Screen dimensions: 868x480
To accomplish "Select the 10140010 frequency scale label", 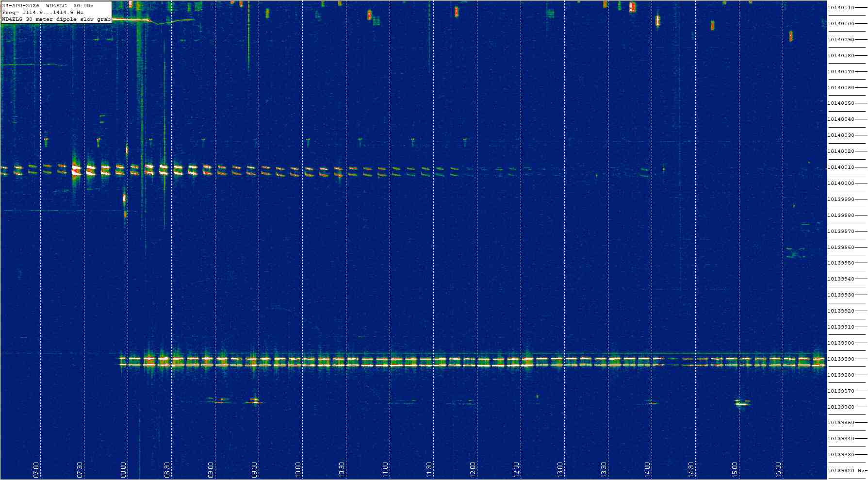I will (841, 167).
